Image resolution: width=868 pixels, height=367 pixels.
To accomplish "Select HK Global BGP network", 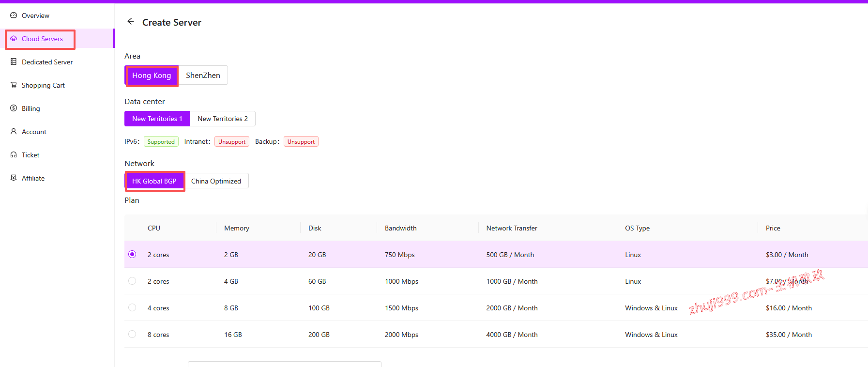I will (154, 181).
